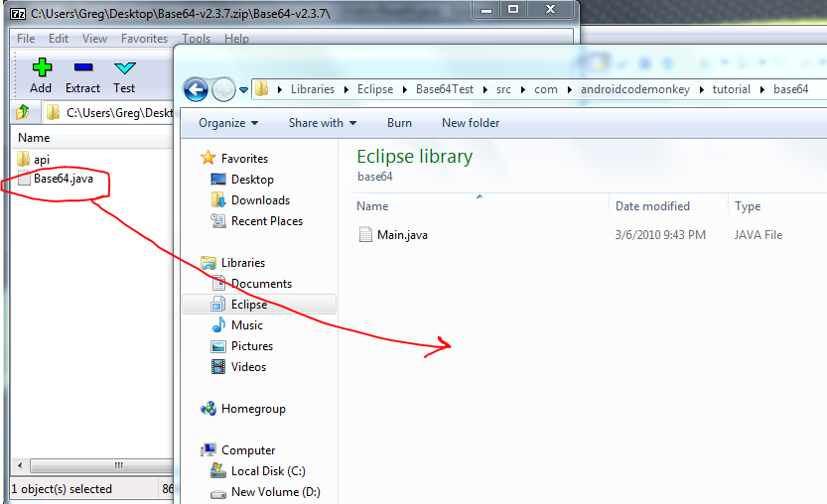Close the 7-Zip window
The image size is (827, 504).
(x=550, y=10)
